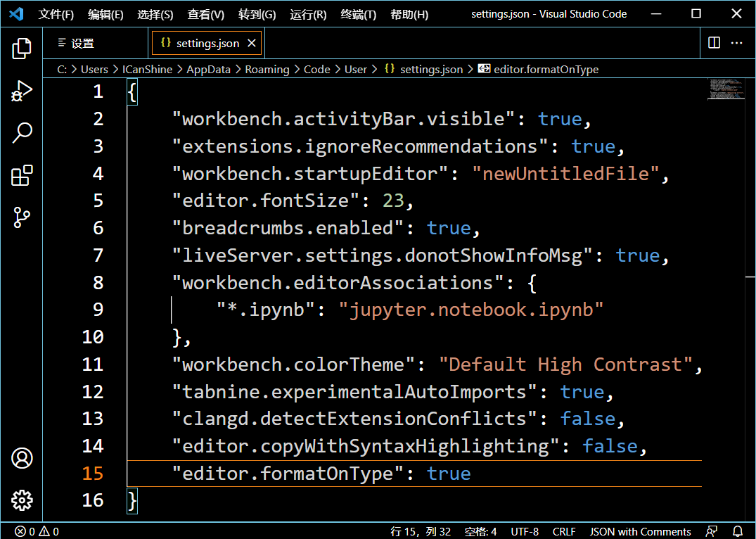This screenshot has height=539, width=756.
Task: Click the CRLF end-of-line indicator
Action: [x=563, y=531]
